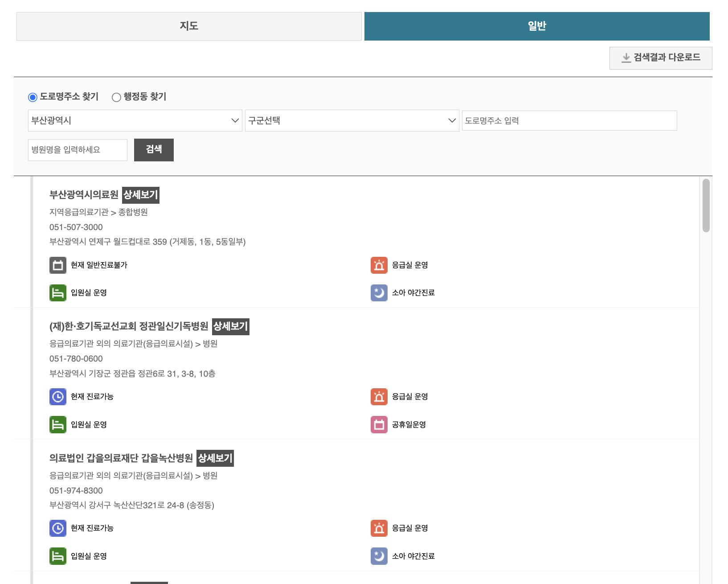
Task: Click the name 의료법인 갑을의료재단 갑을녹산병원
Action: pyautogui.click(x=121, y=458)
